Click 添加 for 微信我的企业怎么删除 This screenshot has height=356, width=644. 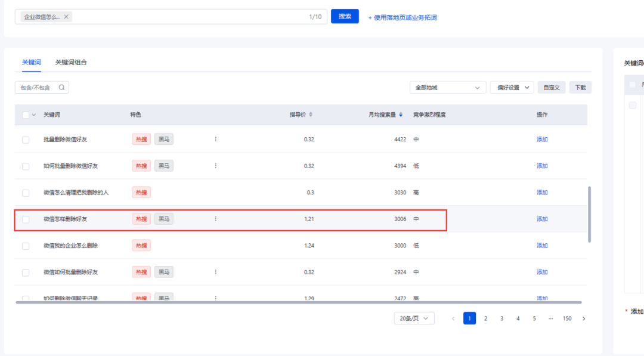(x=542, y=246)
